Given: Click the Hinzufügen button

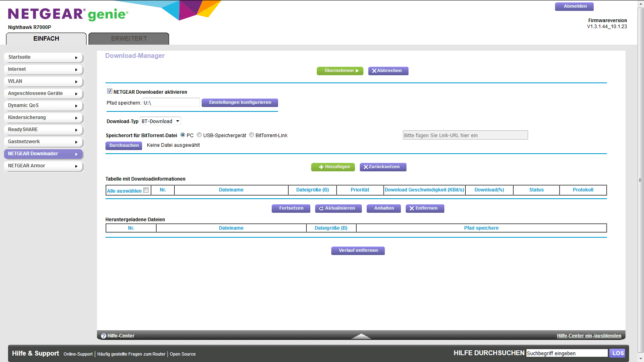Looking at the screenshot, I should [x=333, y=167].
